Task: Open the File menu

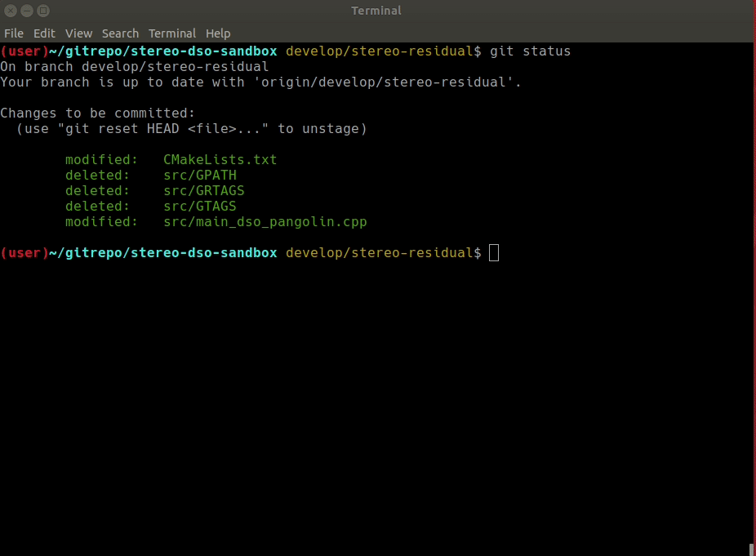Action: 14,33
